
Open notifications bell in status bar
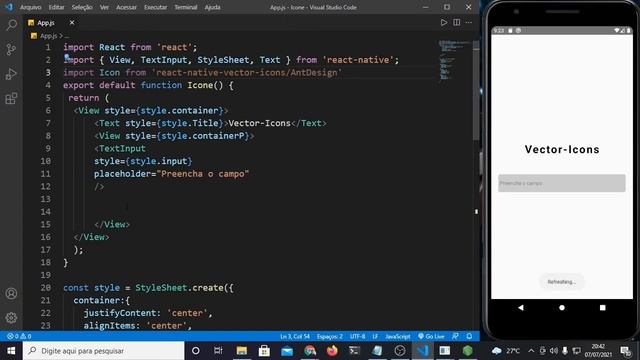tap(469, 336)
